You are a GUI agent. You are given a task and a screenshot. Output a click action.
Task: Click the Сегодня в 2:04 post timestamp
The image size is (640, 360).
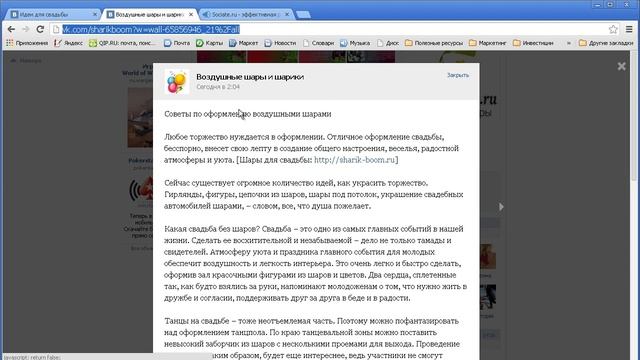point(218,87)
